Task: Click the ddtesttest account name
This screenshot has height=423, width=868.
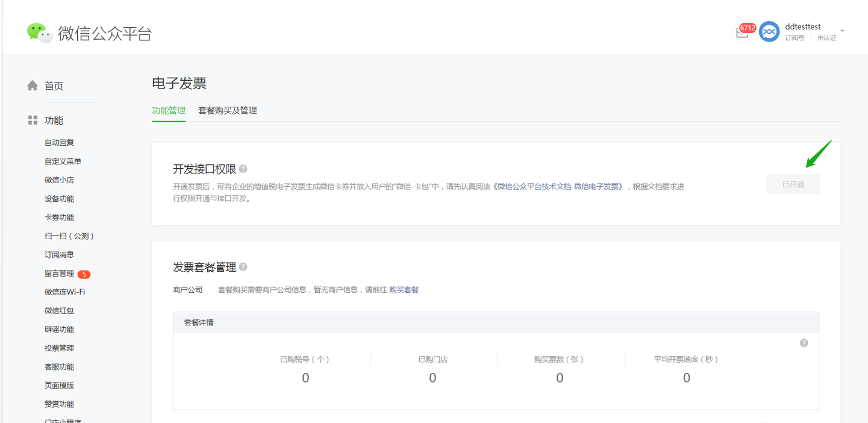Action: pyautogui.click(x=803, y=27)
